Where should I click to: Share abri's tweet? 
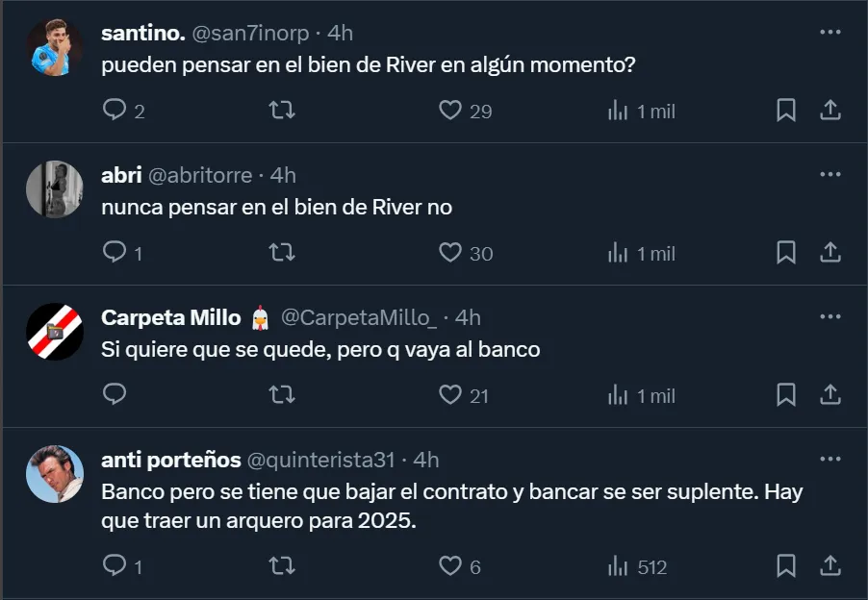click(x=830, y=253)
